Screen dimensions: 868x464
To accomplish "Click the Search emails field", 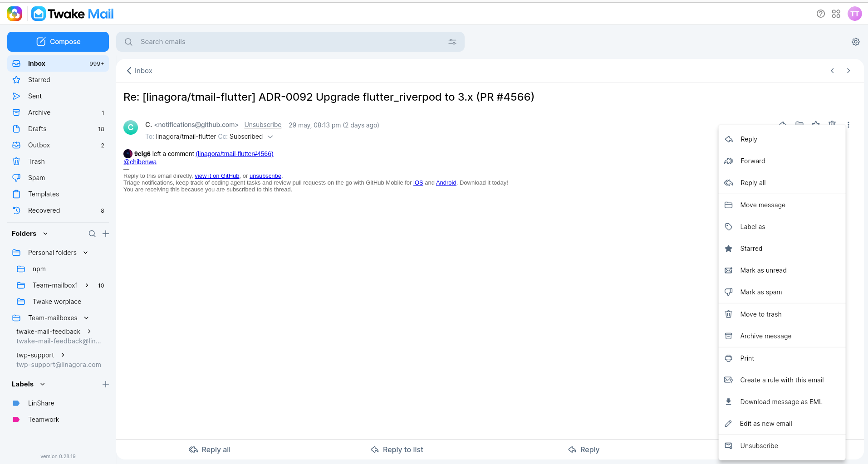I will (290, 42).
